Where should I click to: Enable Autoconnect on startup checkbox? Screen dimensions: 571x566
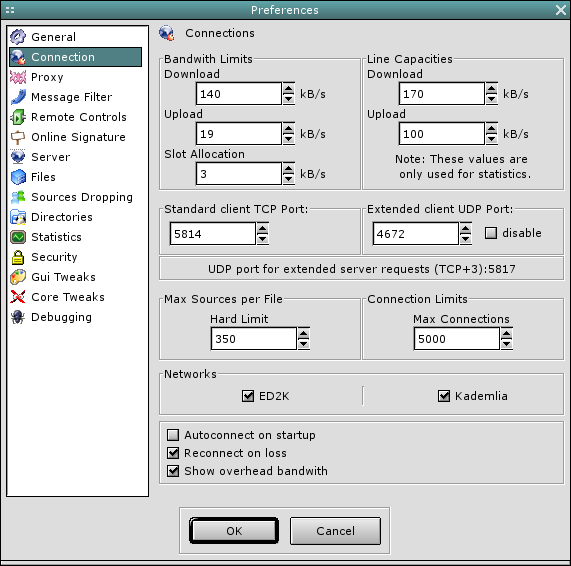pos(173,435)
